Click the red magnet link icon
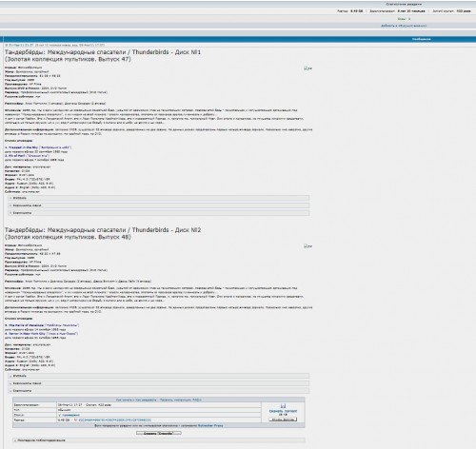 (x=75, y=420)
